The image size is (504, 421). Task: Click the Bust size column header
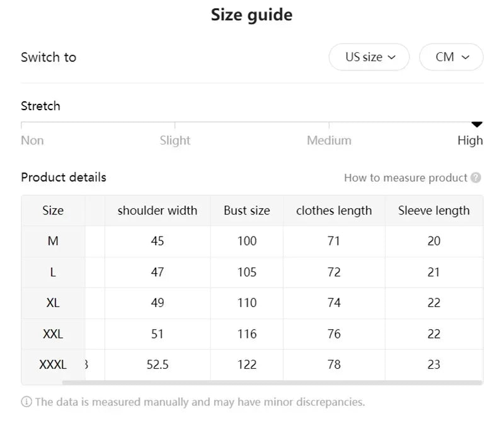click(x=247, y=211)
